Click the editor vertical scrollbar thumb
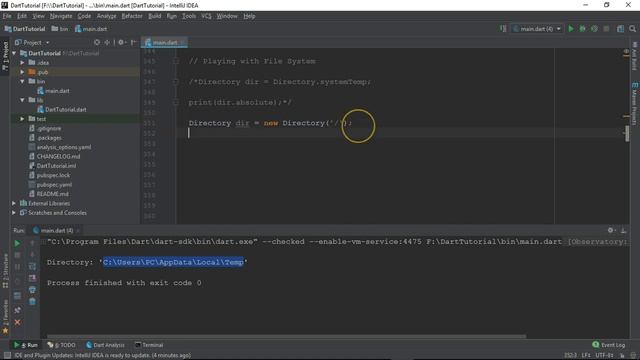640x360 pixels. coord(627,134)
